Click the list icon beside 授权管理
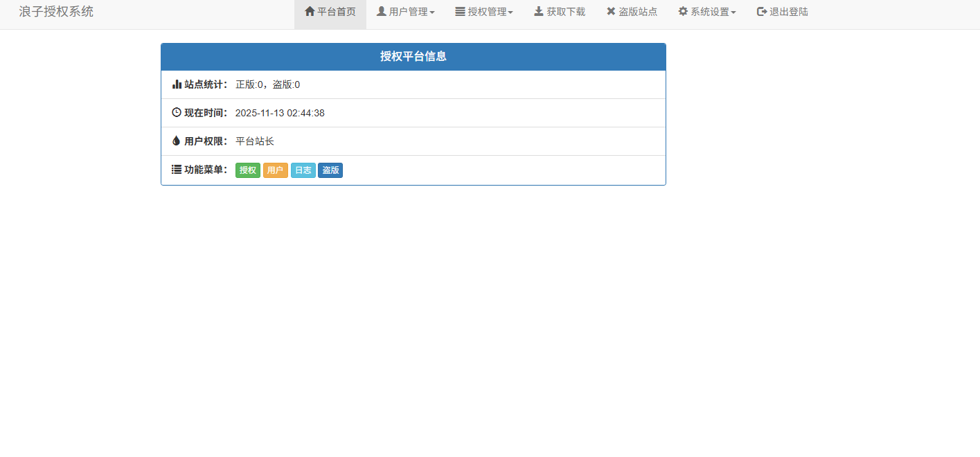The width and height of the screenshot is (980, 457). point(458,11)
